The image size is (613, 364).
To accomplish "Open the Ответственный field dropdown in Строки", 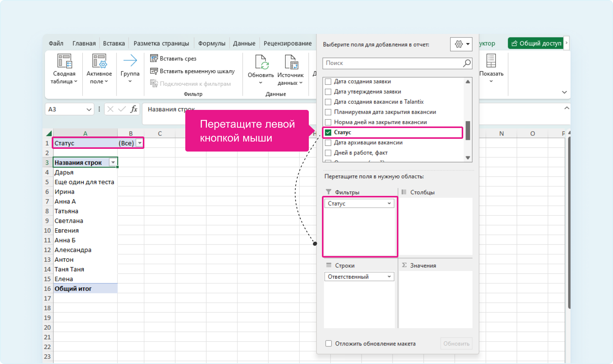I will point(389,277).
